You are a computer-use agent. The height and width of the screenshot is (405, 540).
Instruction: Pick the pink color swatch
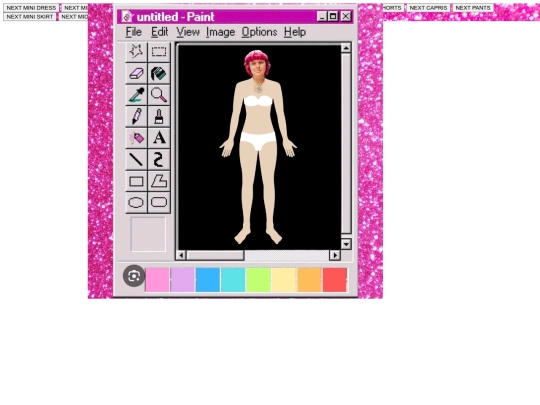(157, 280)
